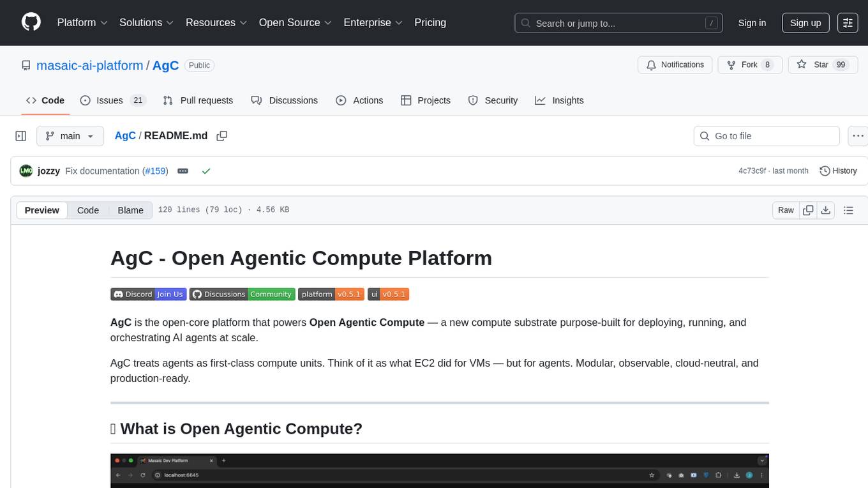Screen dimensions: 868x488
Task: Click the Sign up button
Action: (805, 23)
